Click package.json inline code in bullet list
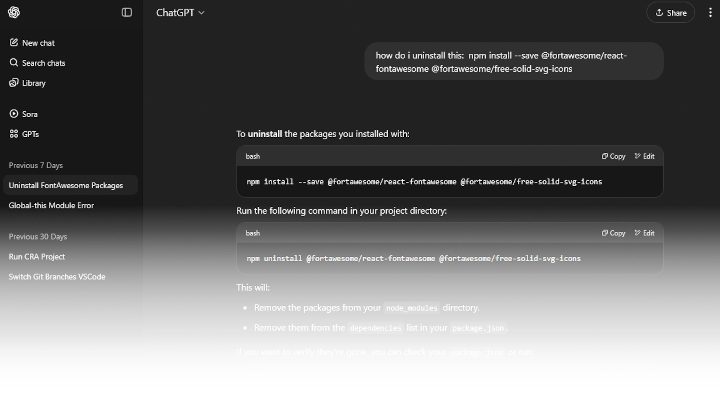720x399 pixels. click(478, 328)
